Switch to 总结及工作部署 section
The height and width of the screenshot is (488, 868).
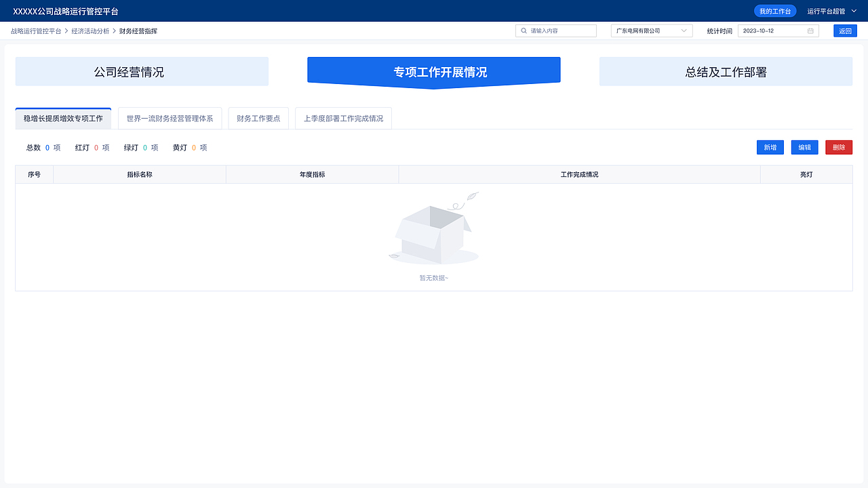pos(726,71)
